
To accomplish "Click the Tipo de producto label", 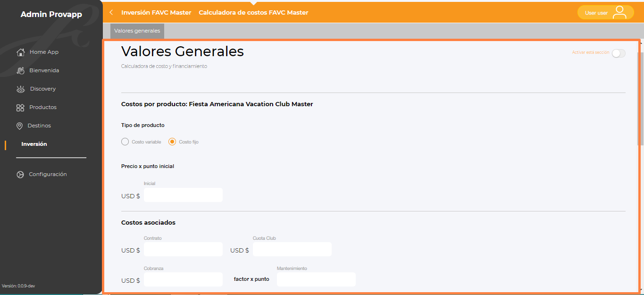I will pyautogui.click(x=143, y=125).
